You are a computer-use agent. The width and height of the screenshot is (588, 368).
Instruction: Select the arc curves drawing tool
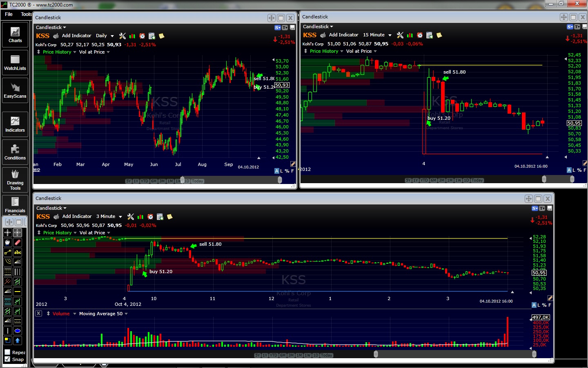click(8, 262)
